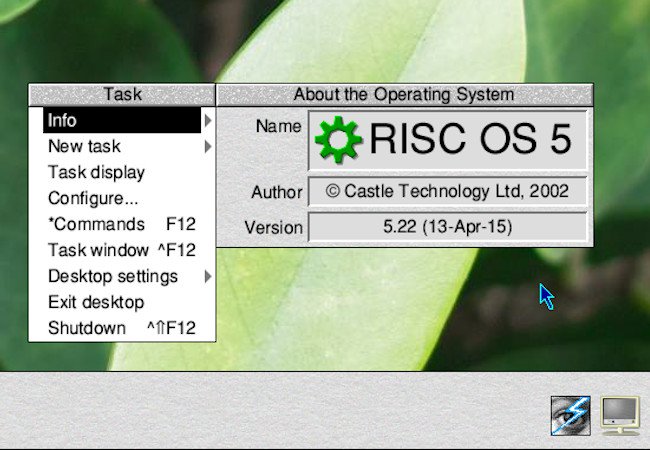
Task: Open the eye display icon on the iconbar
Action: (x=569, y=415)
